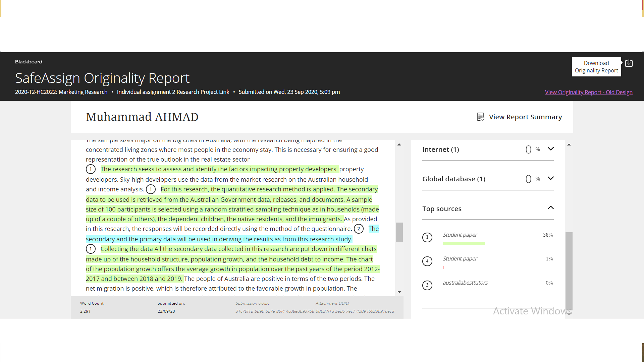Click the document pane scrollbar thumb
Viewport: 644px width, 362px height.
(399, 232)
